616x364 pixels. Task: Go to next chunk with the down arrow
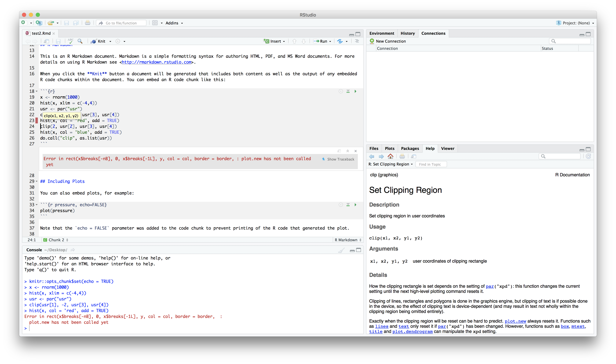click(x=304, y=41)
